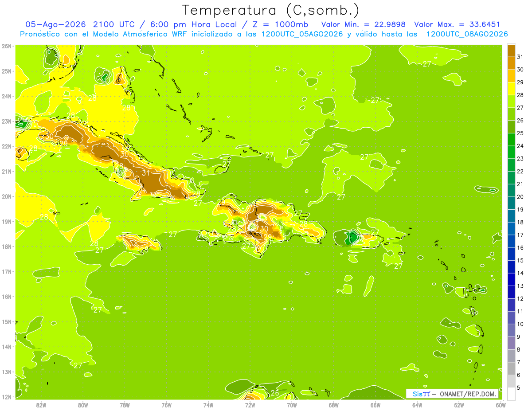Select the purple colorbar segment between 8 and 9
Viewport: 532px width, 411px height.
click(x=511, y=343)
